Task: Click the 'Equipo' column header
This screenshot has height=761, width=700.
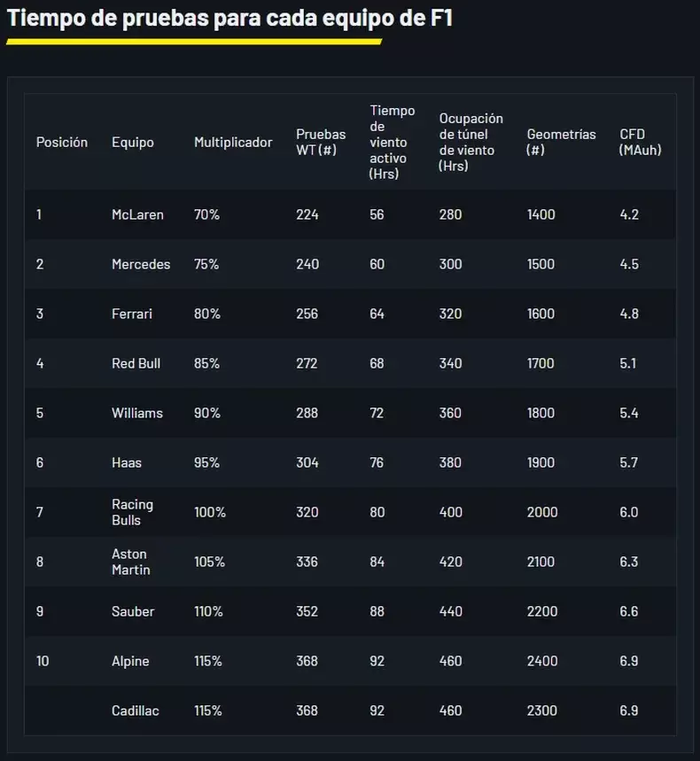Action: [133, 142]
